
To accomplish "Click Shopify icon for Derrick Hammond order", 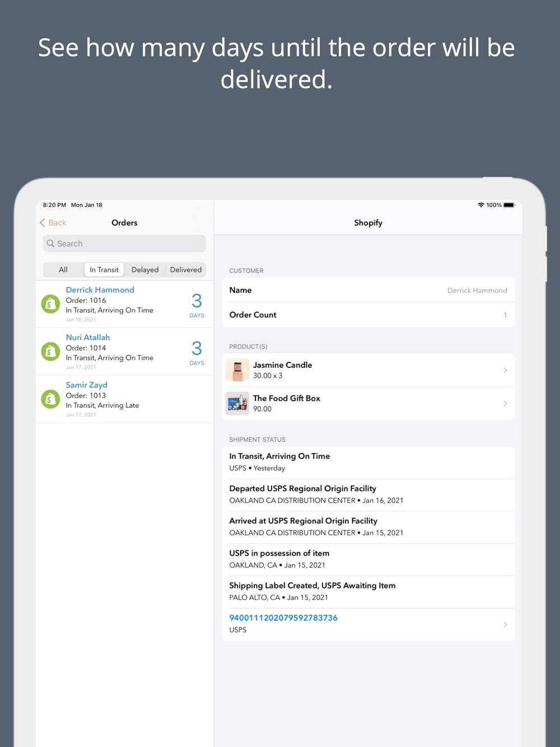I will tap(50, 304).
